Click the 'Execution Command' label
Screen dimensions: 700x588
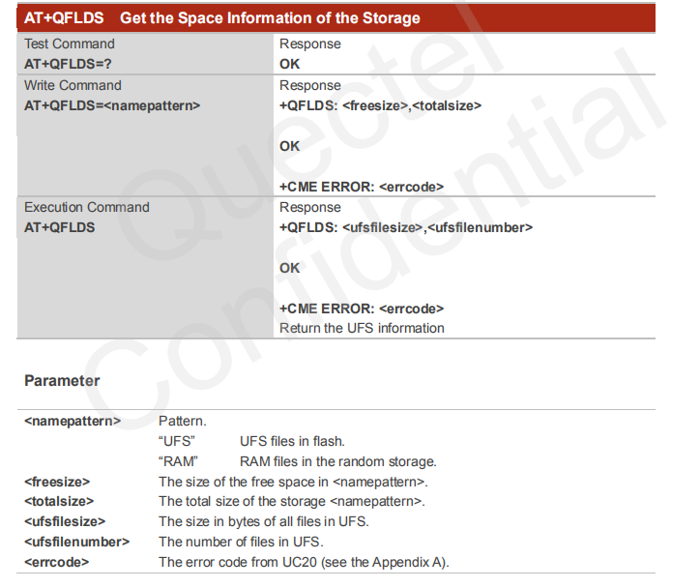click(x=86, y=207)
